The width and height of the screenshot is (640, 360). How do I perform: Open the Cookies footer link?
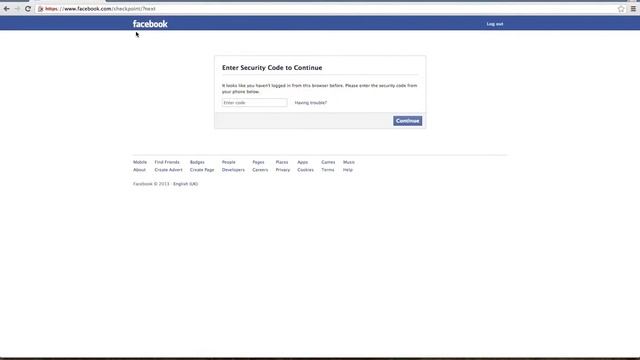tap(305, 170)
